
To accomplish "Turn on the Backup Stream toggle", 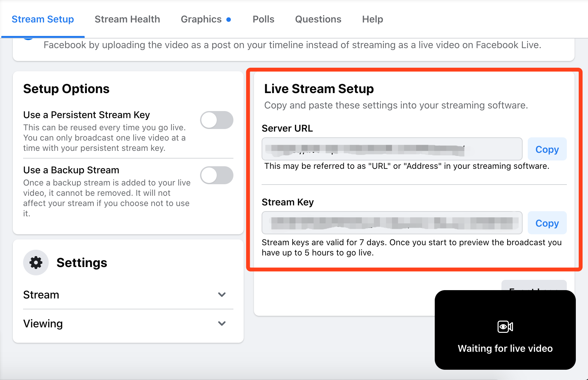I will tap(217, 175).
